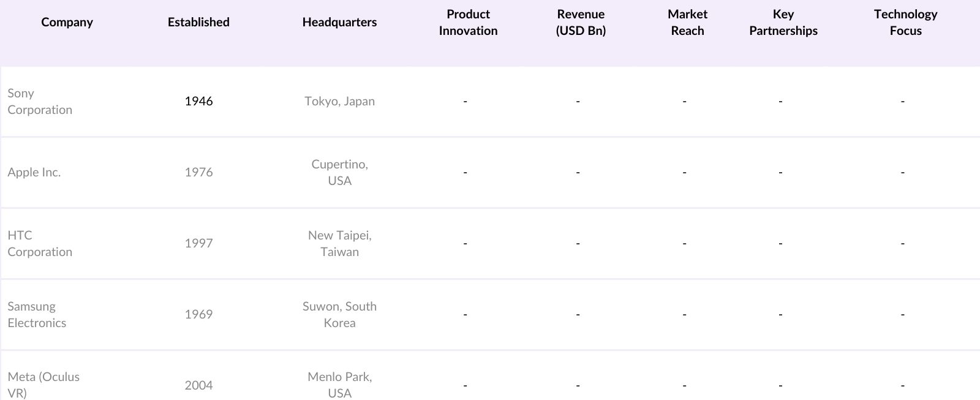The height and width of the screenshot is (400, 980).
Task: Click the Apple Inc. company cell
Action: pos(34,173)
